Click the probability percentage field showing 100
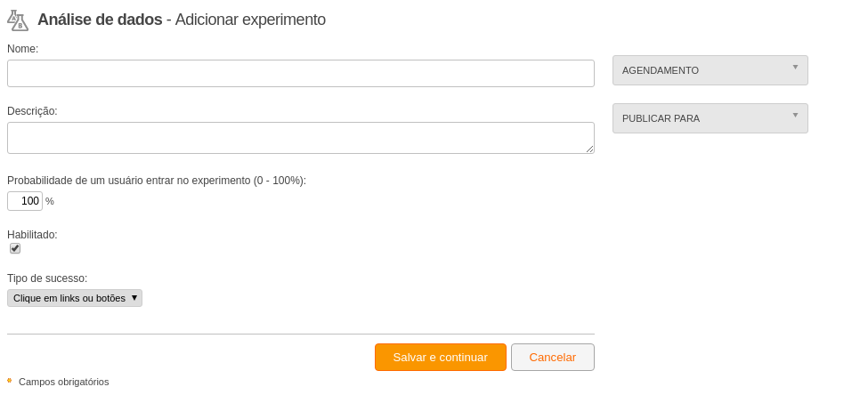The width and height of the screenshot is (868, 395). 25,201
